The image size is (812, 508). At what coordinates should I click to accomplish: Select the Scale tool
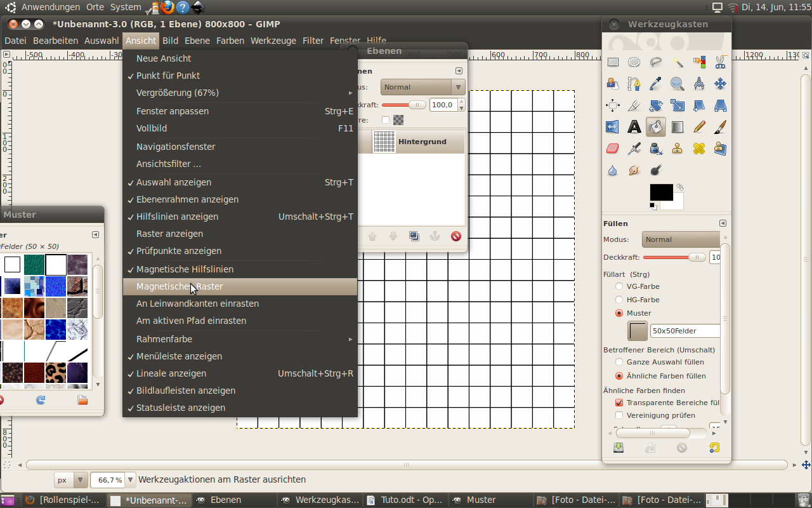click(x=678, y=105)
